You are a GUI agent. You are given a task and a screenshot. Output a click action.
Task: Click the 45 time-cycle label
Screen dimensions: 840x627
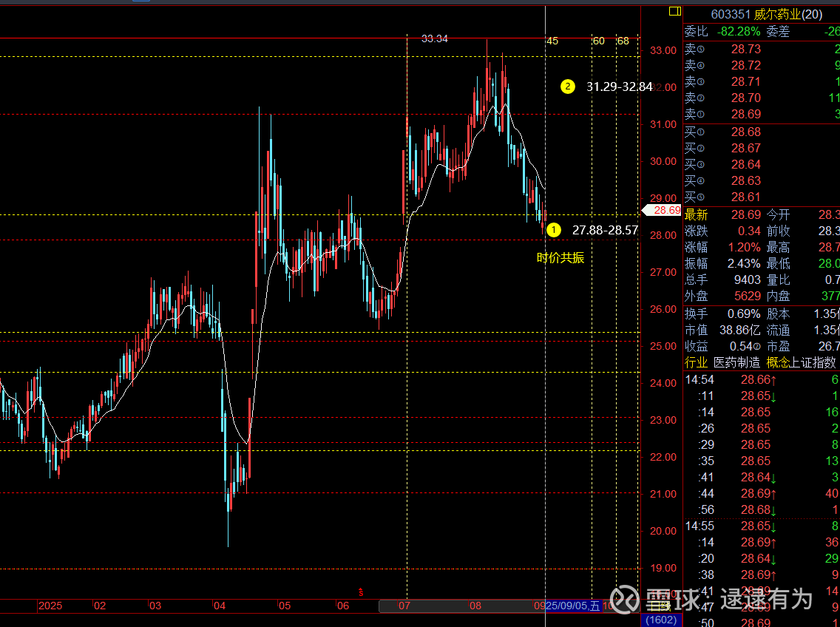(552, 41)
